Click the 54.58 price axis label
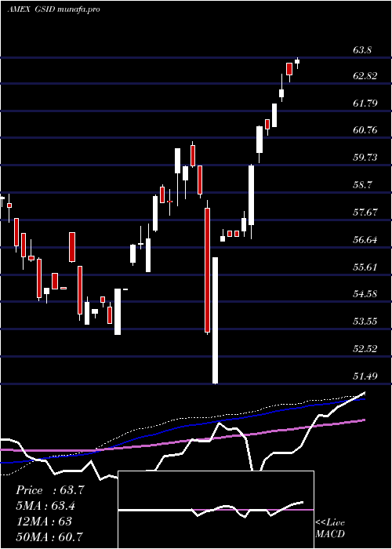Image resolution: width=392 pixels, height=549 pixels. tap(365, 294)
